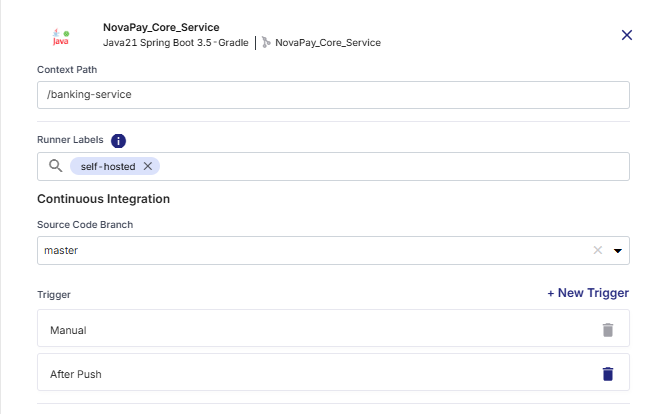Delete the After Push trigger
This screenshot has width=670, height=414.
608,374
